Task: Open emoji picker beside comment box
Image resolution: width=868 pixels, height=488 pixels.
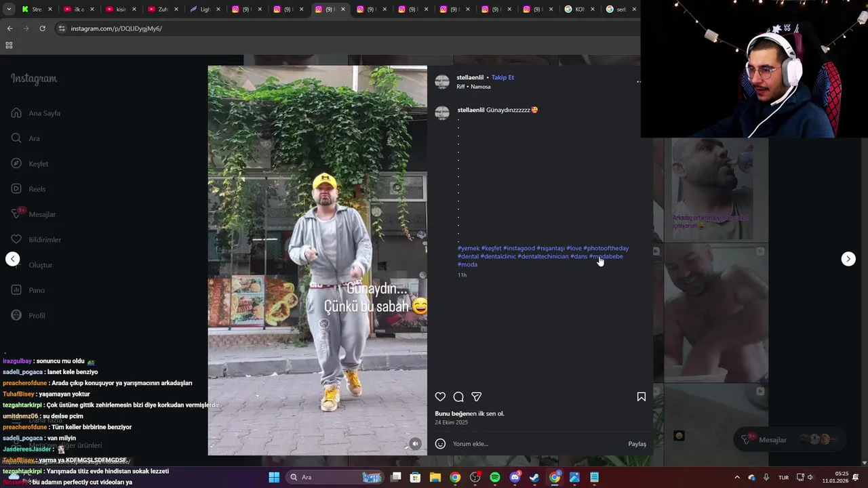Action: [440, 444]
